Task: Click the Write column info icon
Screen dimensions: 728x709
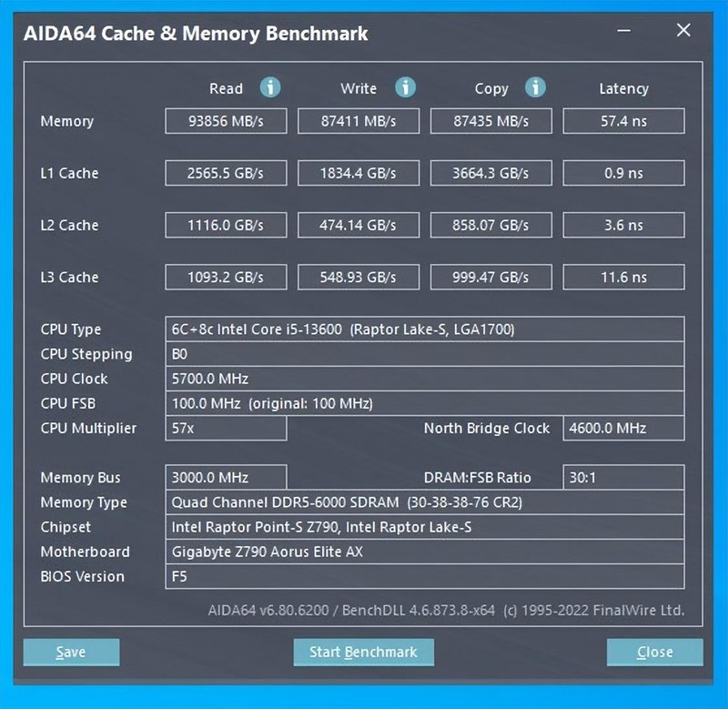Action: 404,88
